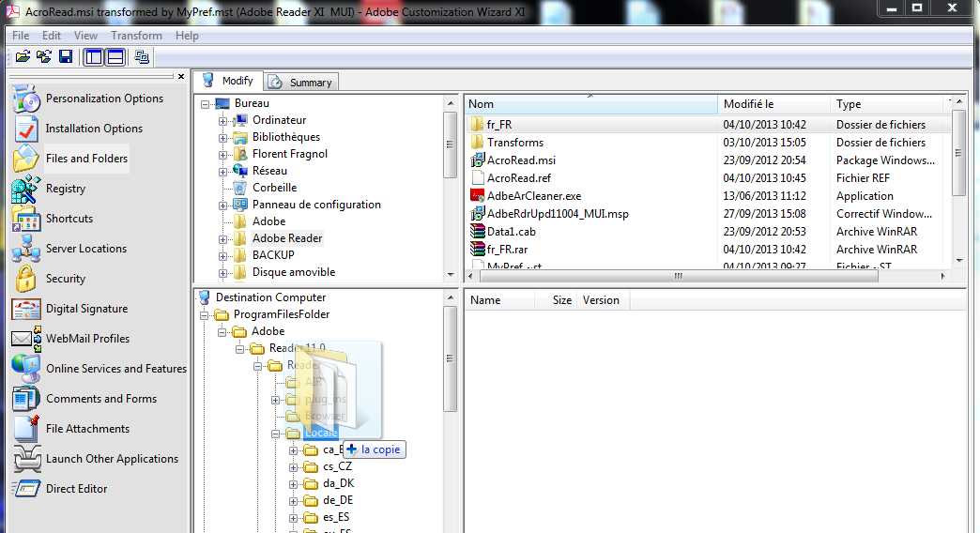980x533 pixels.
Task: Select the Destination Computer root node
Action: point(270,297)
